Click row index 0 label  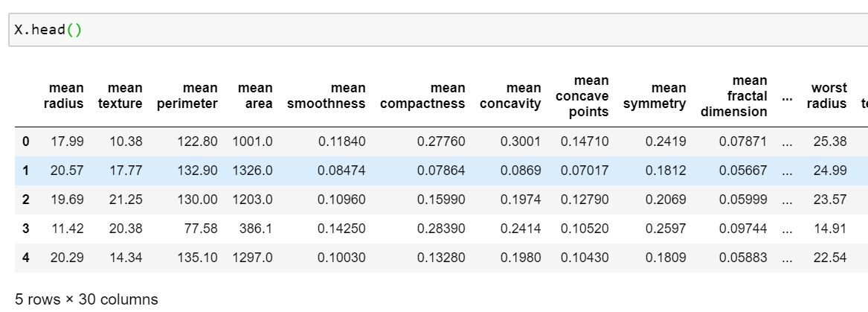25,142
